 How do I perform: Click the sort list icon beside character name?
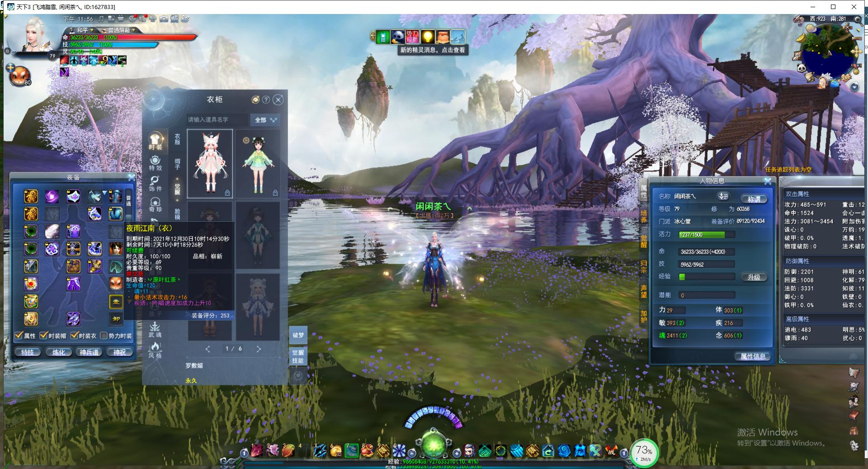point(723,196)
